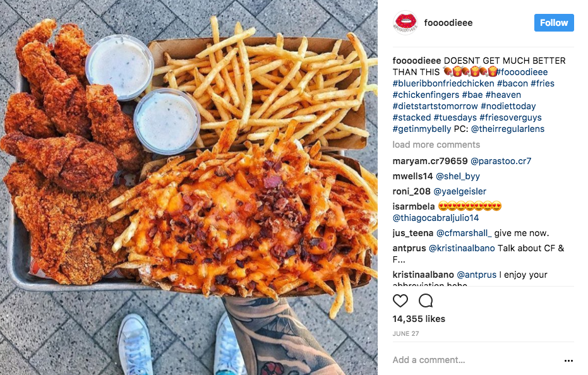Open the #bacon hashtag

click(512, 83)
